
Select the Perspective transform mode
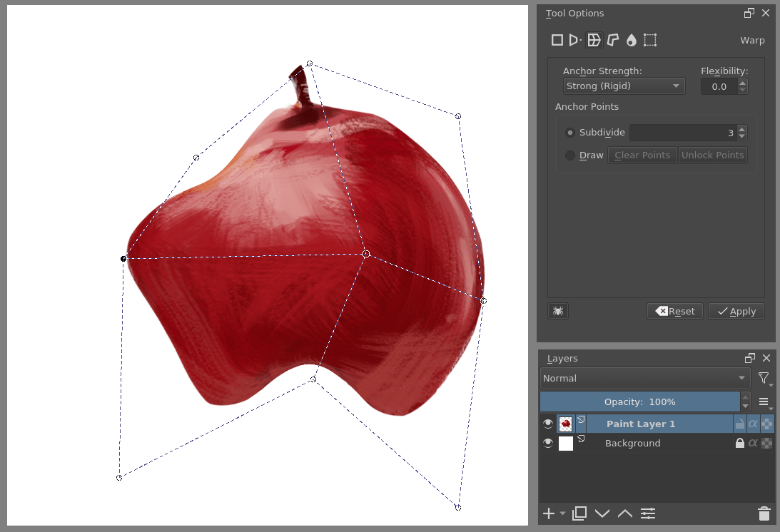tap(575, 40)
